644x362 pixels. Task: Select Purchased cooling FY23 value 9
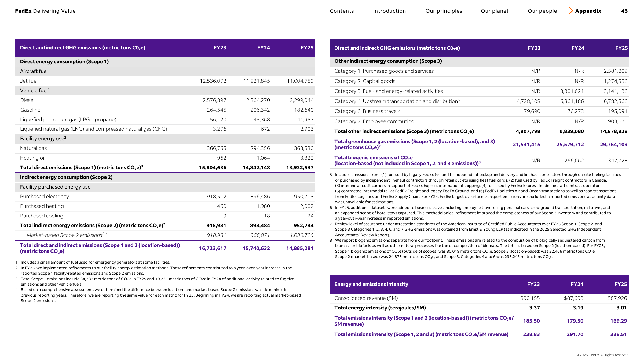pyautogui.click(x=225, y=216)
